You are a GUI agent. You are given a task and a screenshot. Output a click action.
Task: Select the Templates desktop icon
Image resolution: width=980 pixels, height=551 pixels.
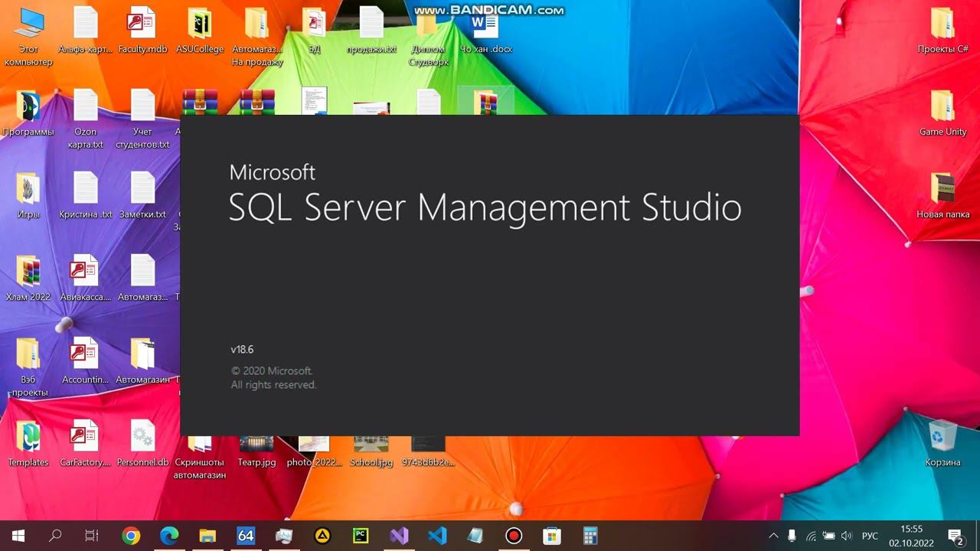[28, 444]
